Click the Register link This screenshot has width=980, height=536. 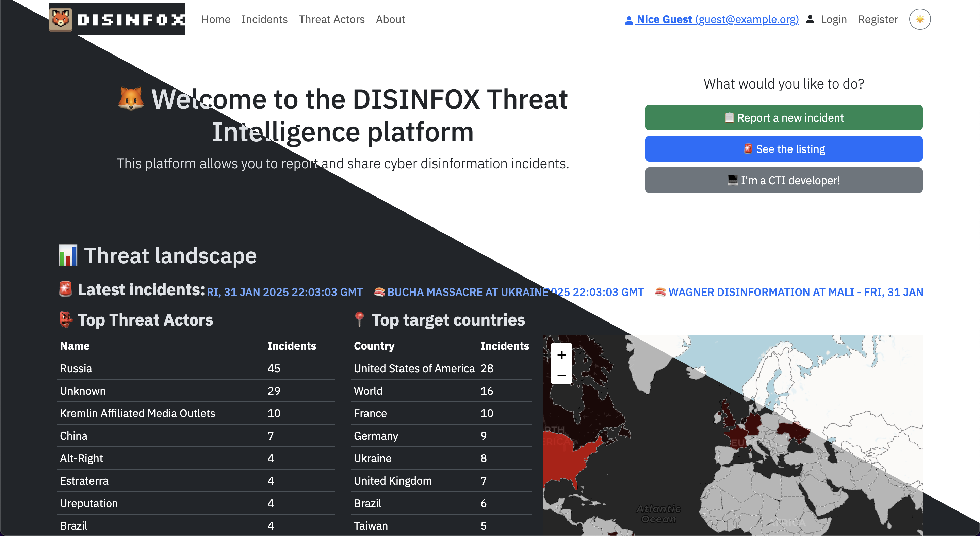tap(878, 19)
